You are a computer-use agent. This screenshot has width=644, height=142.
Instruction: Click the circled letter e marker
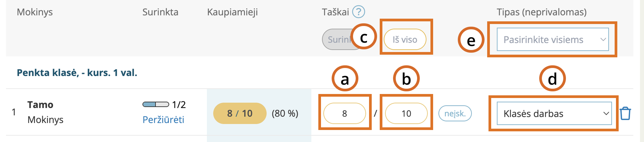coord(471,40)
